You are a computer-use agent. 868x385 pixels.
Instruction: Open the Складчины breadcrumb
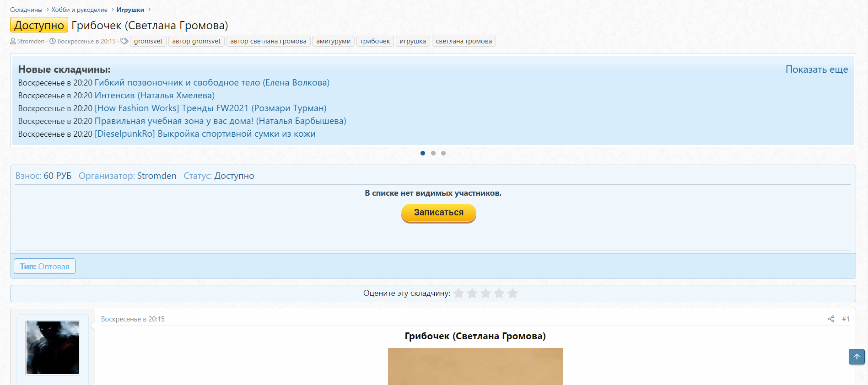[x=26, y=10]
